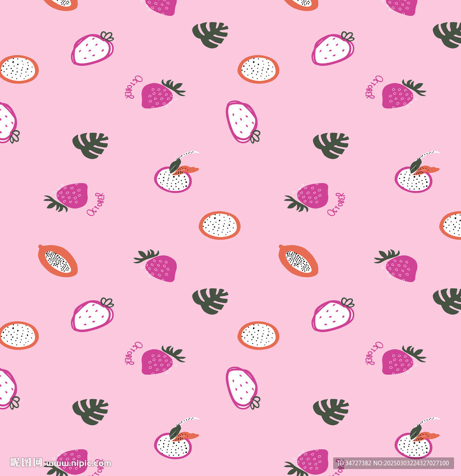
Task: Click the 昵图网 watermark logo
Action: [x=26, y=463]
